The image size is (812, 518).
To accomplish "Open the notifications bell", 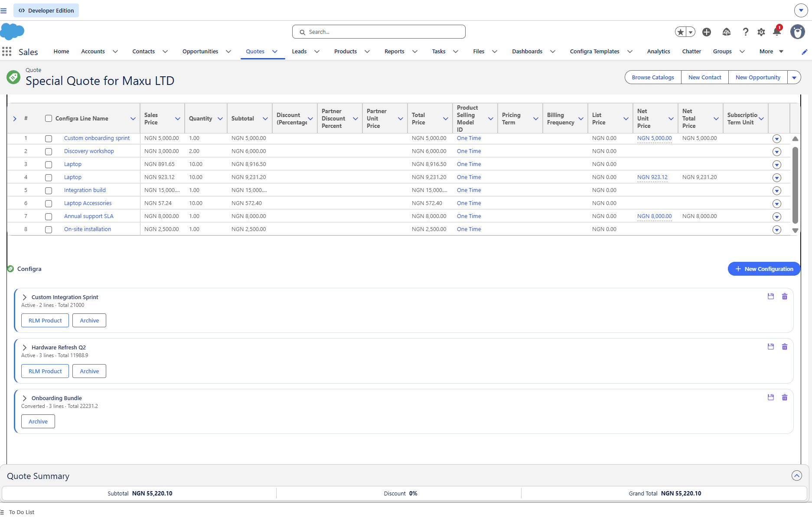I will pos(777,31).
